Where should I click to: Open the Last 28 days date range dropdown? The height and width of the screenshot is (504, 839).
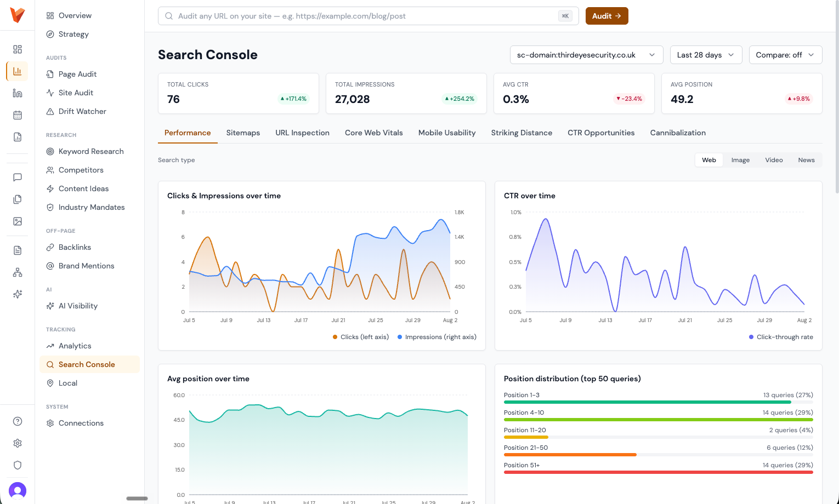706,55
